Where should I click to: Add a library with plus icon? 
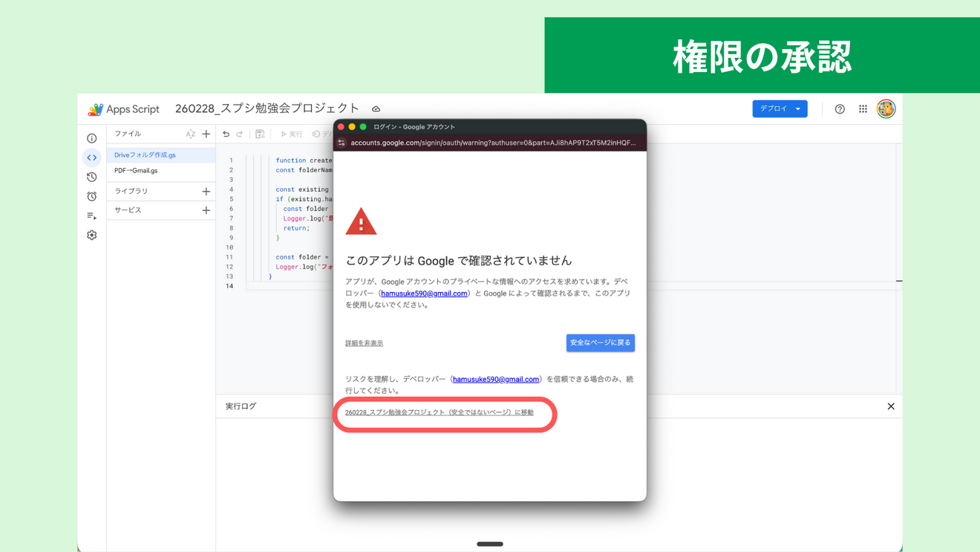coord(206,191)
